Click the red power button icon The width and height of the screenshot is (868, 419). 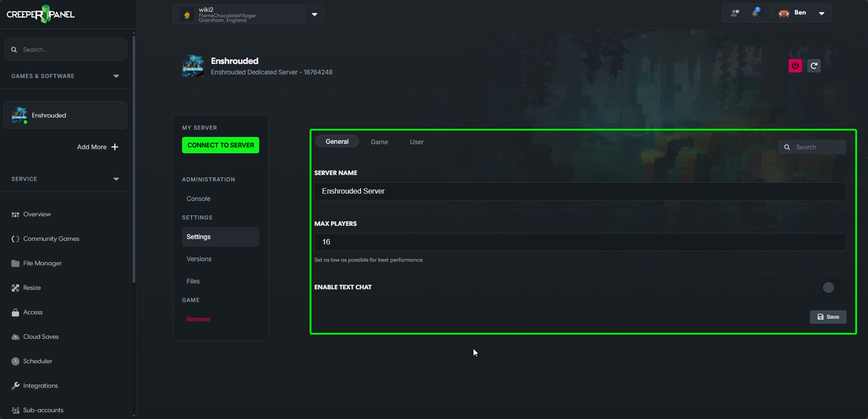795,66
